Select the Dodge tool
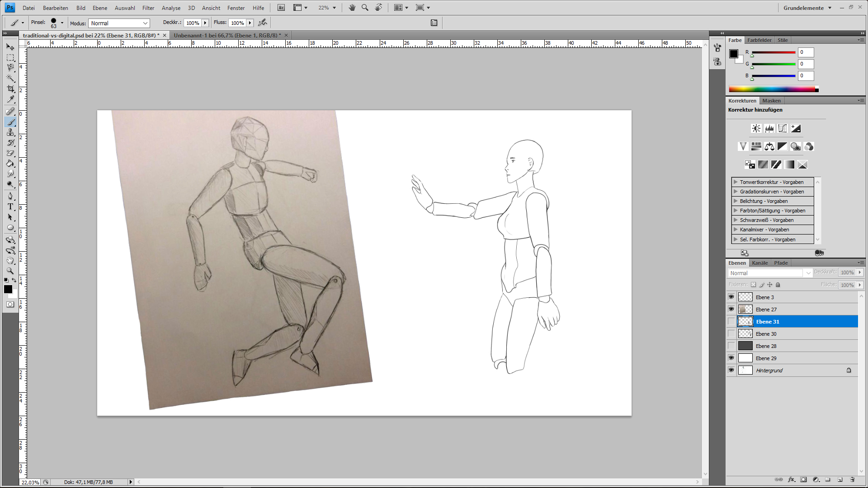Viewport: 868px width, 488px height. tap(10, 184)
